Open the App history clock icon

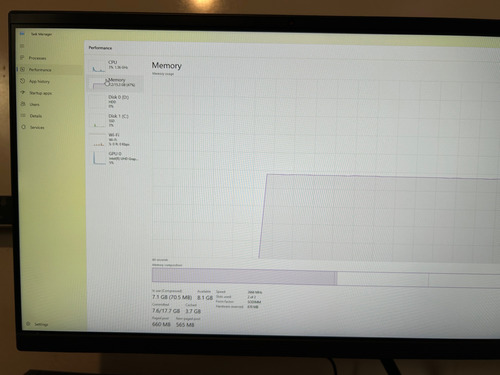click(x=23, y=81)
